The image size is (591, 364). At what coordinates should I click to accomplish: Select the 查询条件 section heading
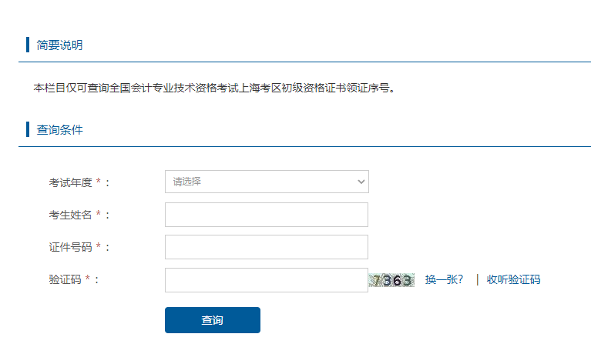click(x=59, y=130)
